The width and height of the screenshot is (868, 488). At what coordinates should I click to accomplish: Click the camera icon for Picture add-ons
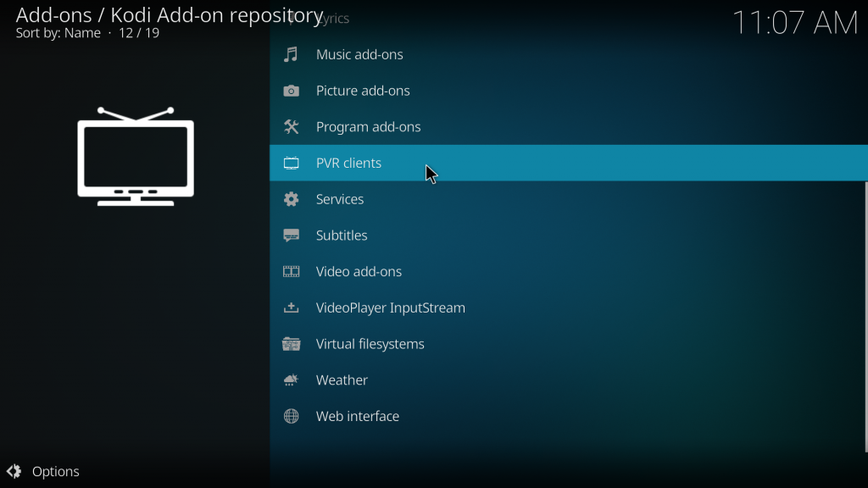coord(292,91)
